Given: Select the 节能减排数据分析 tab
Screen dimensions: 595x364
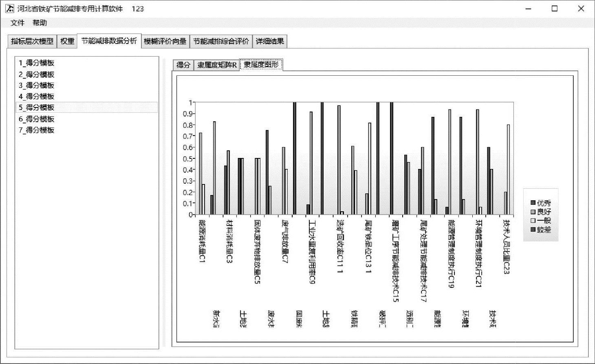Looking at the screenshot, I should (109, 41).
